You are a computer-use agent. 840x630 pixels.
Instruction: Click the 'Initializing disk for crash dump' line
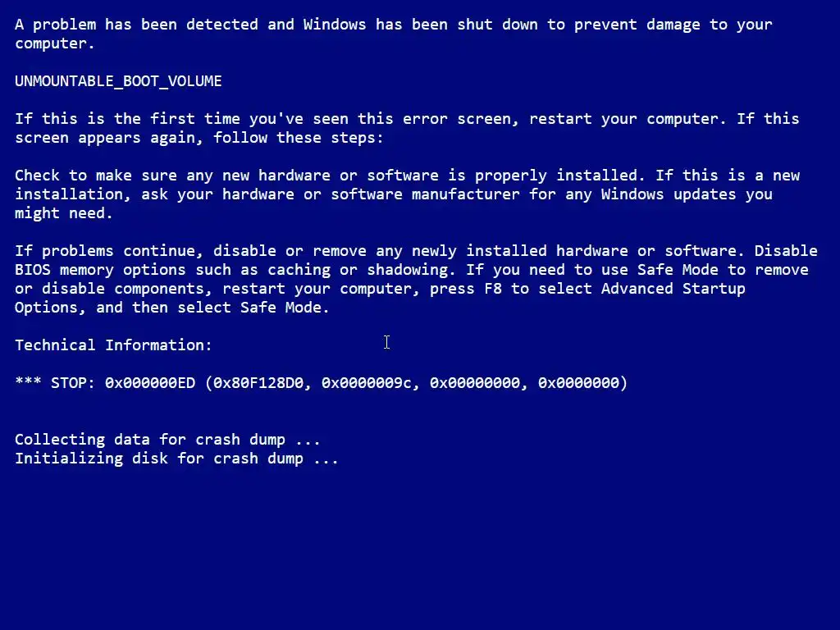(177, 458)
